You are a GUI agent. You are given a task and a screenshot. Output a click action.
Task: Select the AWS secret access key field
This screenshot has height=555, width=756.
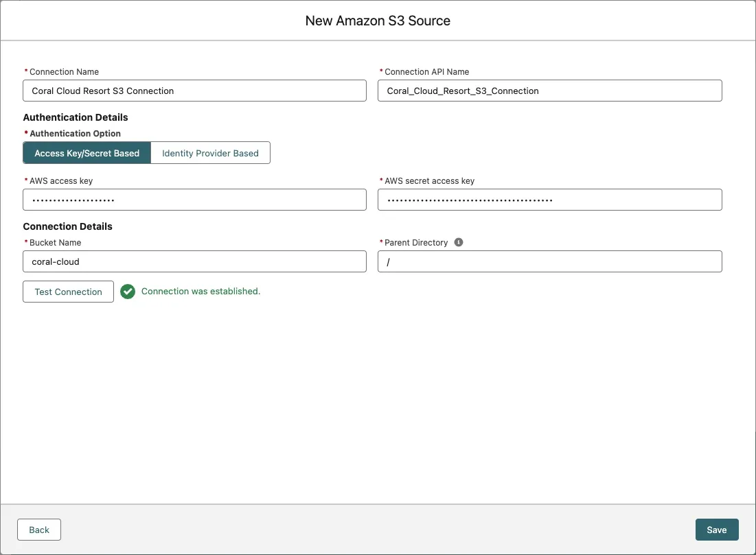tap(549, 200)
